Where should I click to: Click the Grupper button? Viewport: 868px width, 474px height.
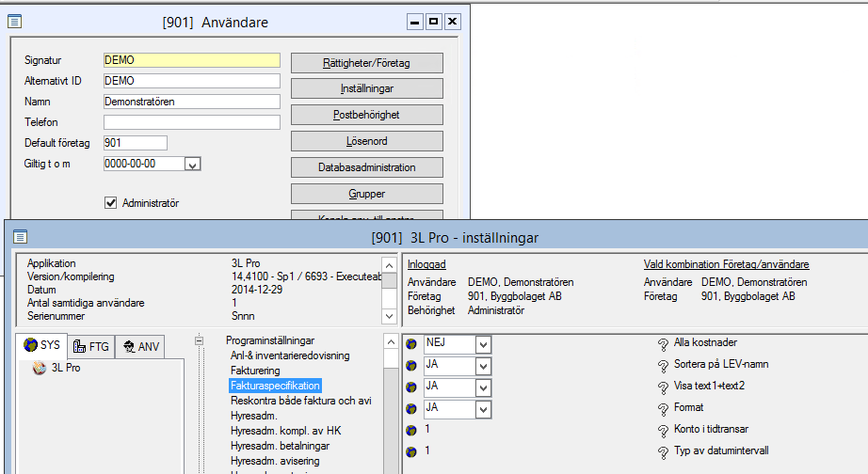click(367, 194)
